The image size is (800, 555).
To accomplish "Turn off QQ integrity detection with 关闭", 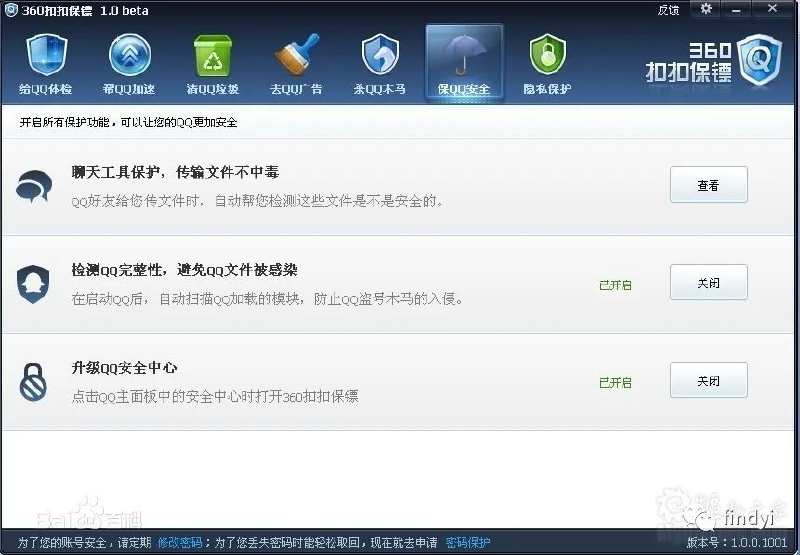I will 708,282.
